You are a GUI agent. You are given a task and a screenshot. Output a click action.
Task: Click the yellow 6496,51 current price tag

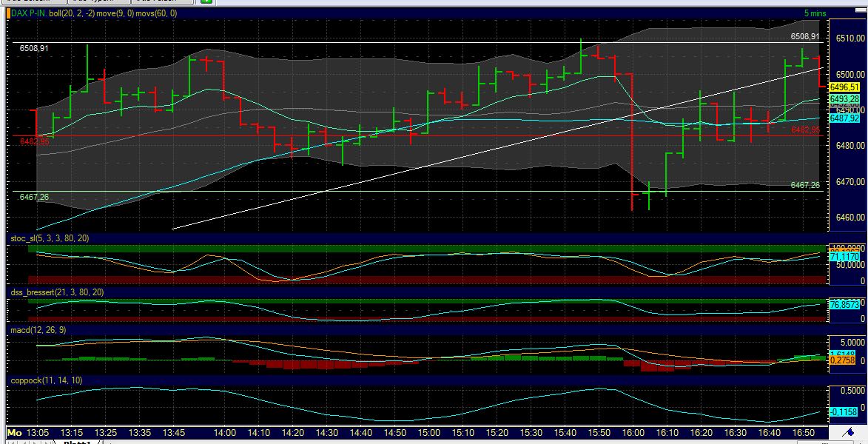point(845,87)
